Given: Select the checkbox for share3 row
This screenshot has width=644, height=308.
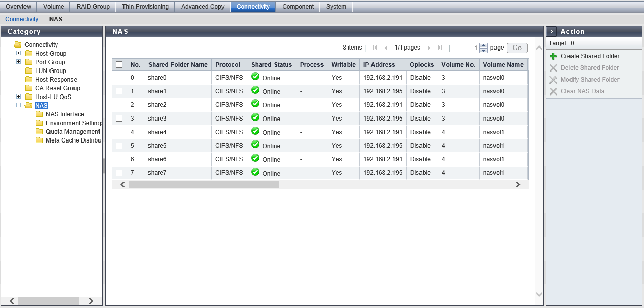Looking at the screenshot, I should coord(119,119).
